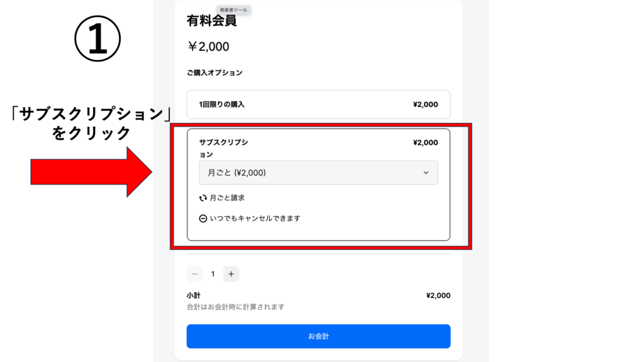
Task: Click the large red arrow graphic
Action: coord(91,172)
